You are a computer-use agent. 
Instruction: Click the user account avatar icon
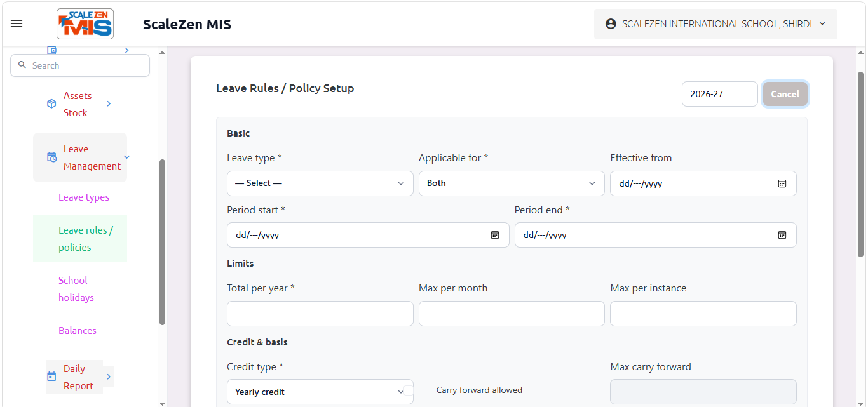[x=611, y=24]
